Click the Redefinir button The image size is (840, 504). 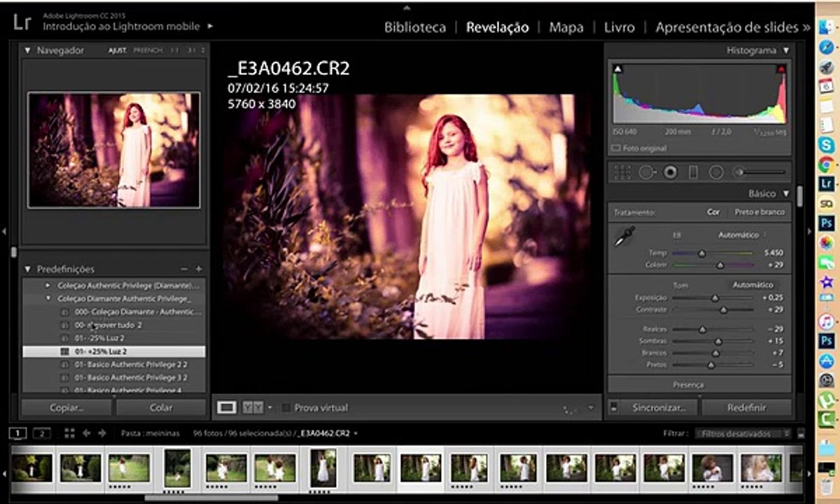tap(747, 407)
